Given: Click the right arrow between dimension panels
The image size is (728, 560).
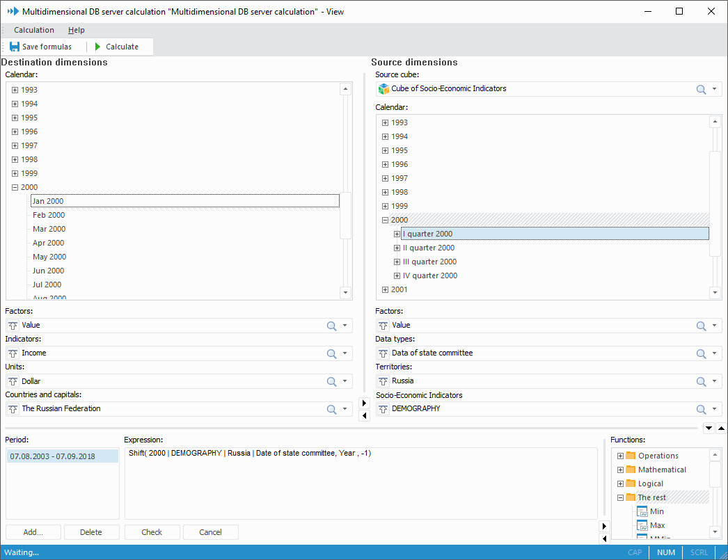Looking at the screenshot, I should [x=364, y=403].
